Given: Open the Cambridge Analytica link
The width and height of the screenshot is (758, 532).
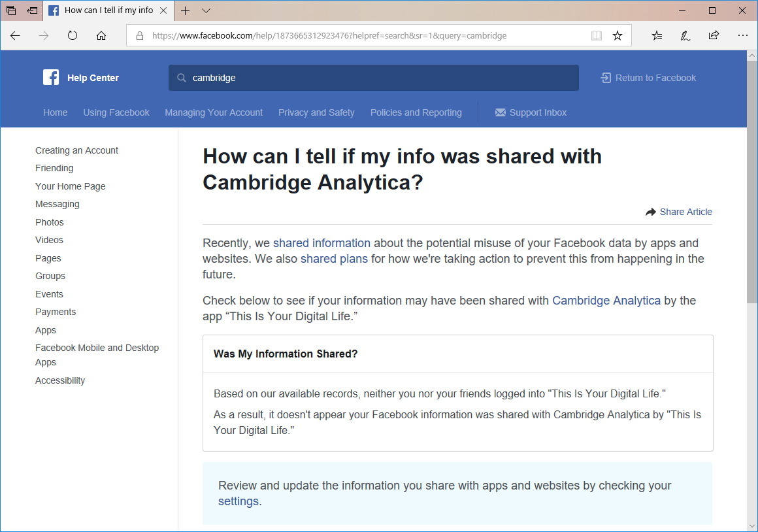Looking at the screenshot, I should tap(606, 301).
